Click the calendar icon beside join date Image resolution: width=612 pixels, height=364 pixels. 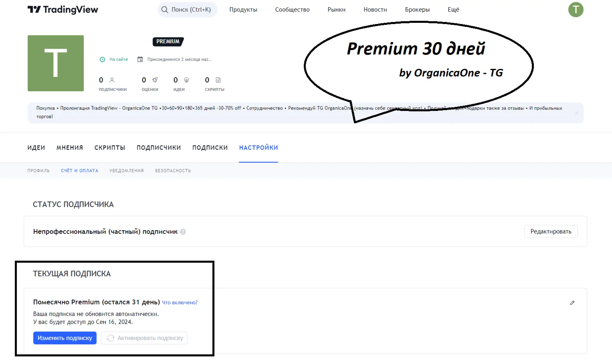[140, 59]
